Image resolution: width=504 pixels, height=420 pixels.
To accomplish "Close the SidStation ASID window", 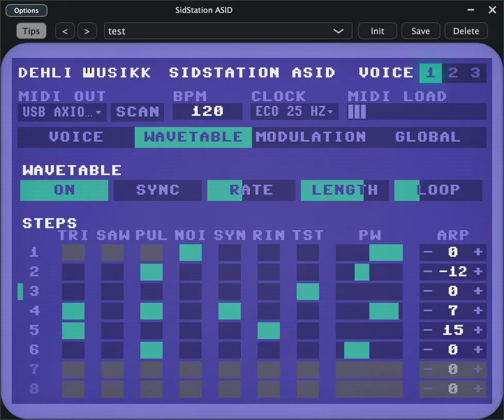I will (x=493, y=10).
